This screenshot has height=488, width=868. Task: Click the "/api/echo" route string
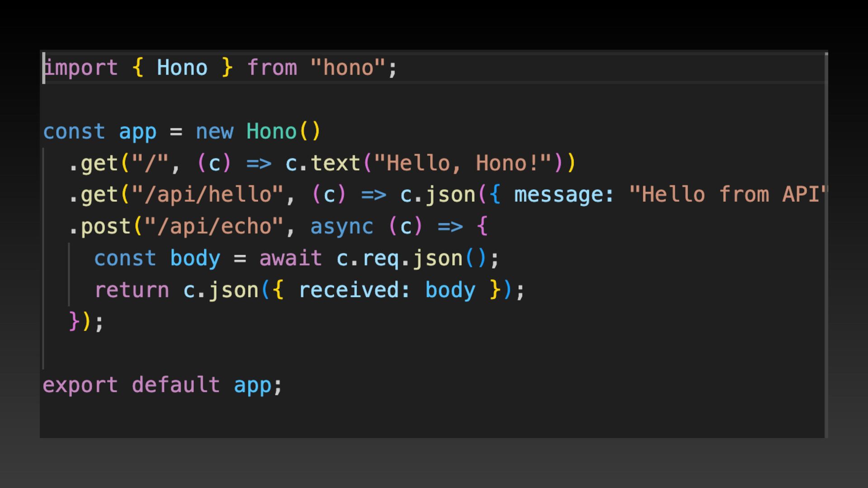(214, 227)
